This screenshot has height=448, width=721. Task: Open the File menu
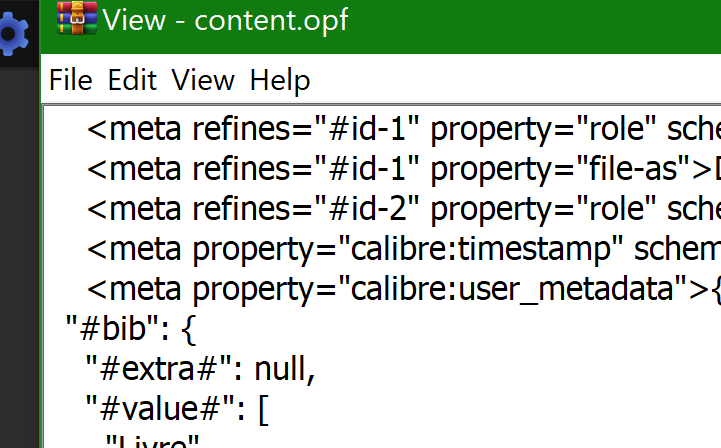70,80
